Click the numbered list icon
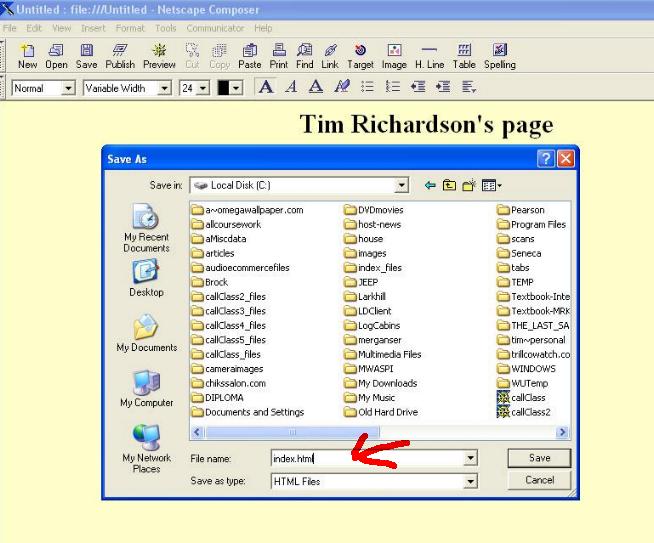The height and width of the screenshot is (543, 654). pyautogui.click(x=392, y=87)
